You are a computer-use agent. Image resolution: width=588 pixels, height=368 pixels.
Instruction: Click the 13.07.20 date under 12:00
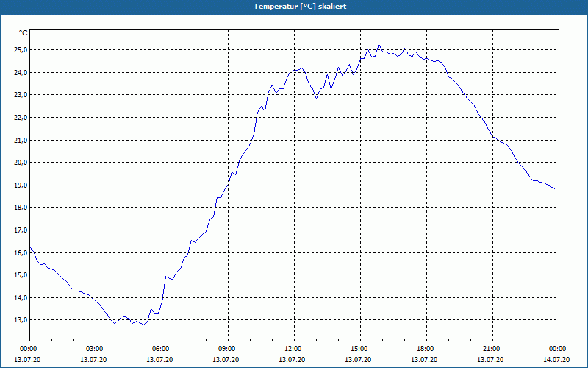pyautogui.click(x=292, y=360)
